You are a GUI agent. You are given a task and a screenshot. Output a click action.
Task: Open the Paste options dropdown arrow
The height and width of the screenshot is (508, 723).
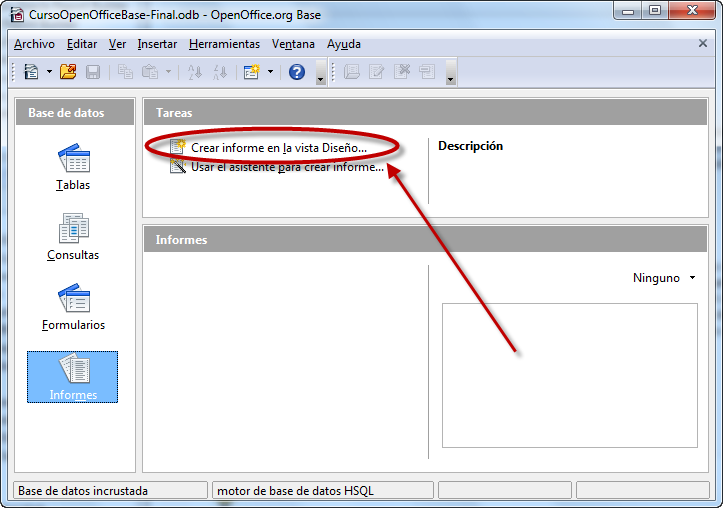click(x=168, y=72)
